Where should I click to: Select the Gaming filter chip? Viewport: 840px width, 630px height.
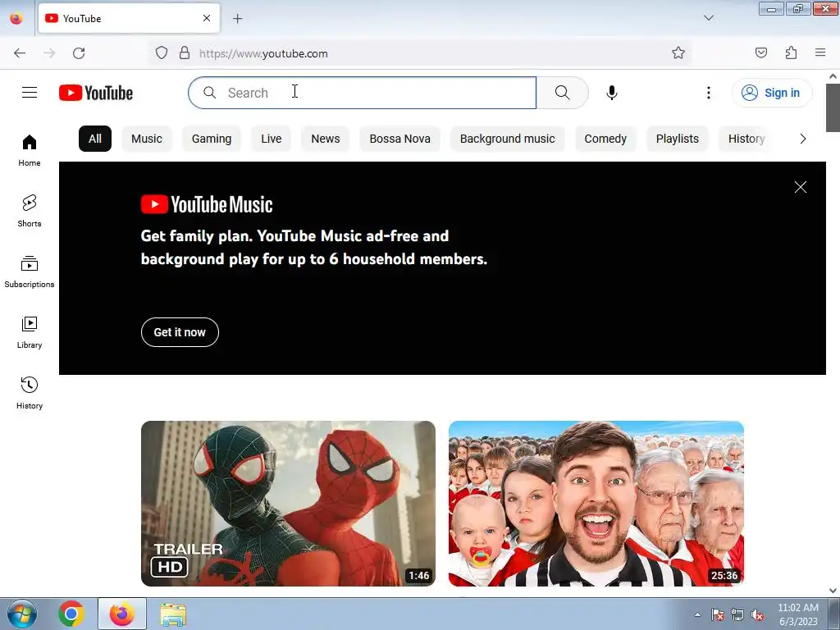pyautogui.click(x=212, y=139)
